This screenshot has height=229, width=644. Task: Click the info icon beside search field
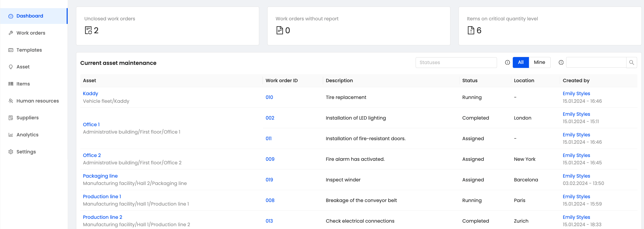561,63
